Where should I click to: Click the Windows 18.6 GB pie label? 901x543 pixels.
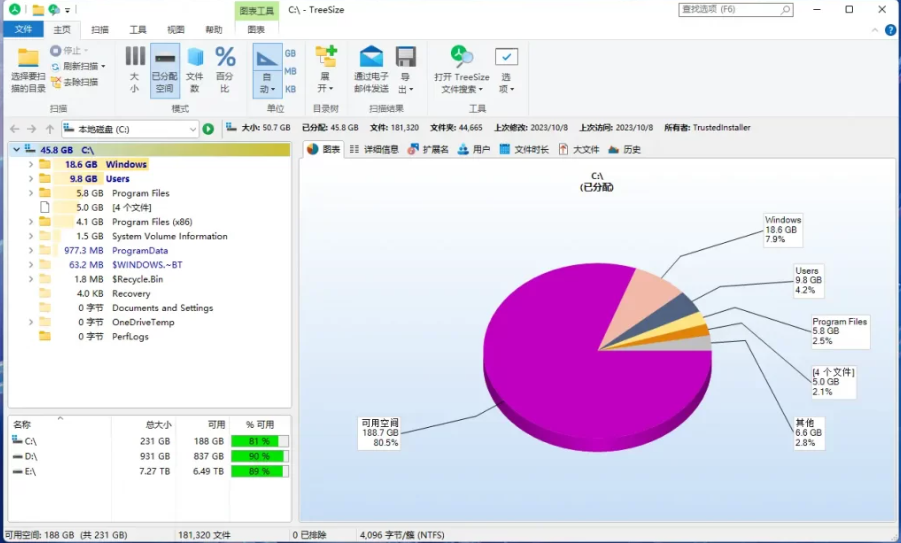click(783, 230)
